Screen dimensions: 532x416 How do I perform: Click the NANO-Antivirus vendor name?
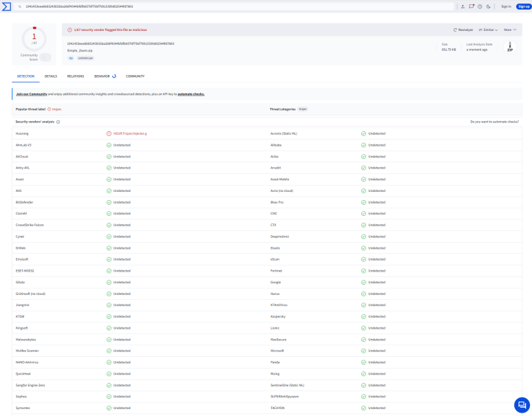pos(27,362)
